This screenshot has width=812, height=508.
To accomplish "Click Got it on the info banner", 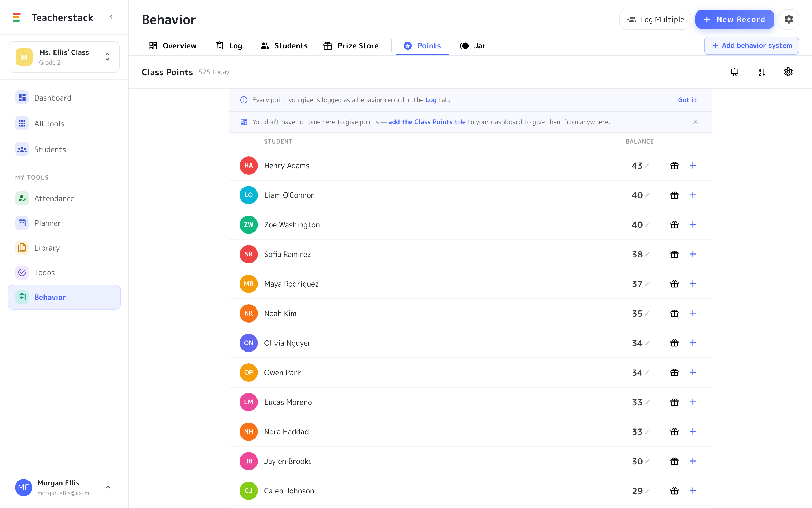I will [x=687, y=100].
